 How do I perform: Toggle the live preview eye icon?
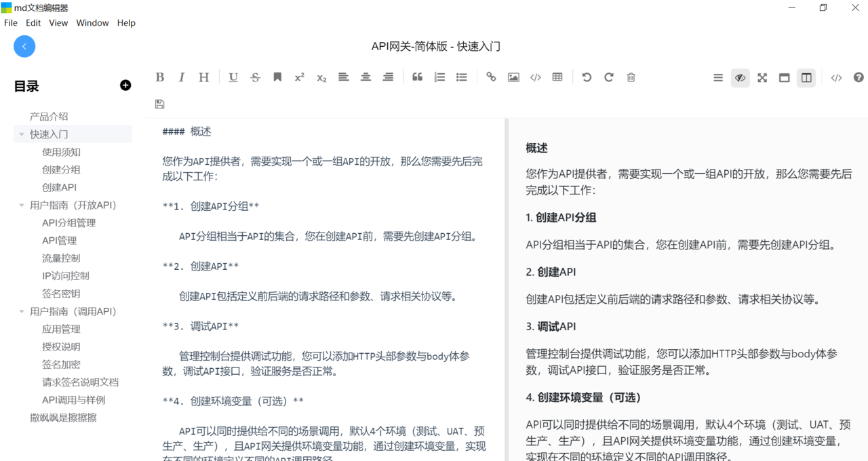[x=740, y=78]
